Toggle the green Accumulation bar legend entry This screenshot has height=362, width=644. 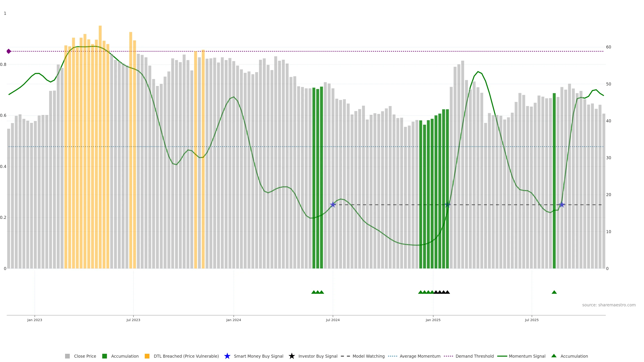click(104, 356)
